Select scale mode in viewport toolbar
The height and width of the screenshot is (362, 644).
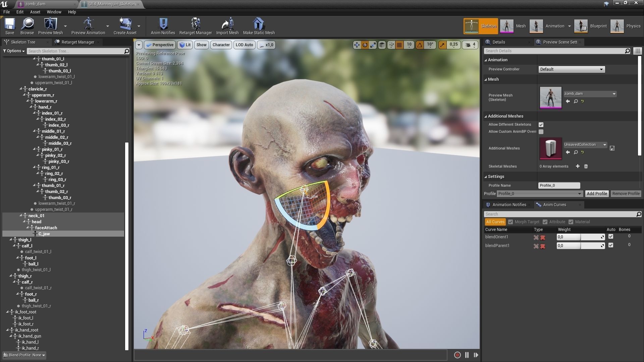pyautogui.click(x=373, y=45)
